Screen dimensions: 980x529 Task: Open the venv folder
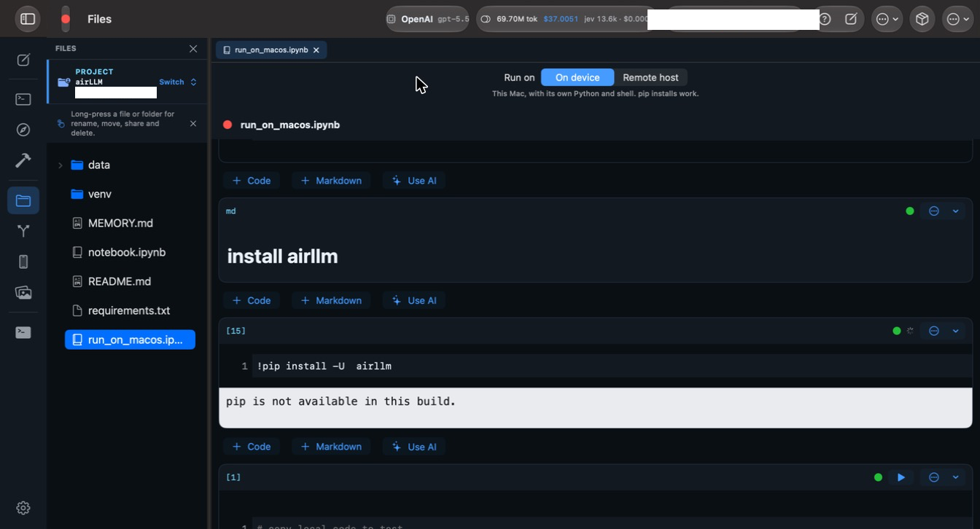[x=99, y=195]
